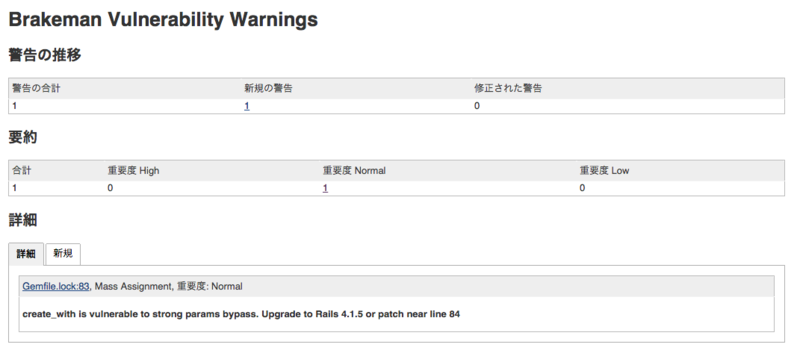Click the 要約 section heading

tap(23, 137)
